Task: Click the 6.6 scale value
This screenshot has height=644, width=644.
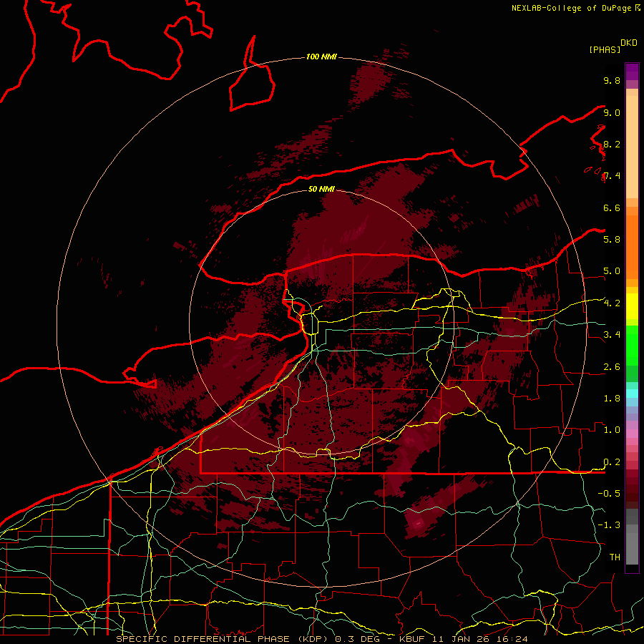Action: (612, 208)
